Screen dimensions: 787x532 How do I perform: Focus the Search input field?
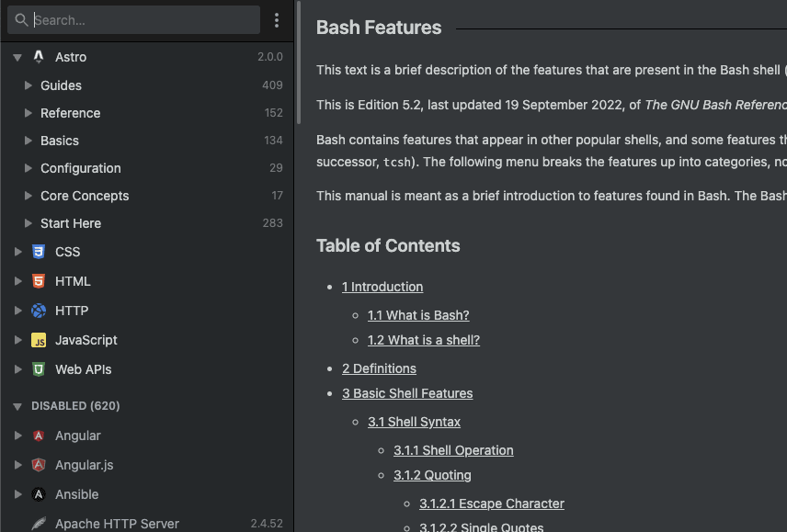click(143, 20)
